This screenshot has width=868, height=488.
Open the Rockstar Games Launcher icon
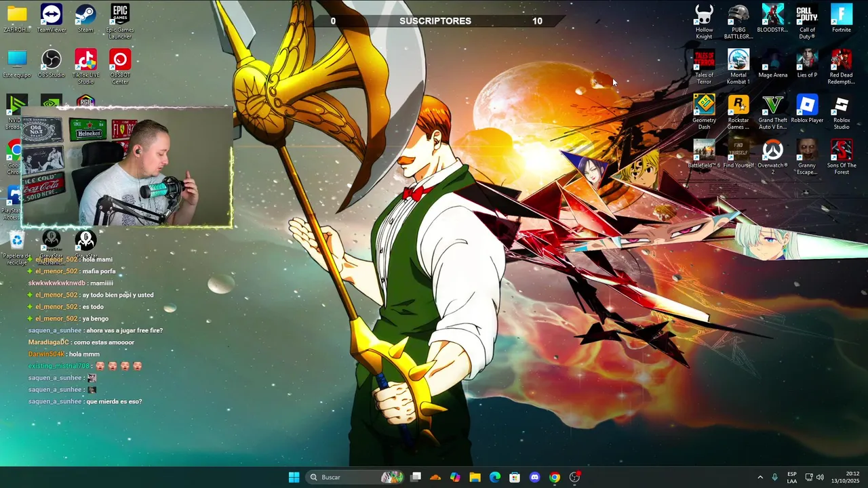(x=738, y=112)
